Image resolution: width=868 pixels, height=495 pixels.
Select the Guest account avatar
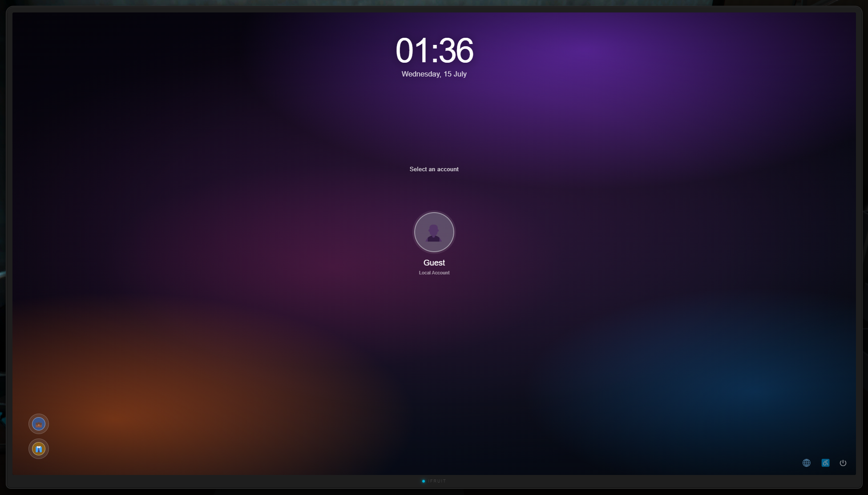tap(434, 232)
